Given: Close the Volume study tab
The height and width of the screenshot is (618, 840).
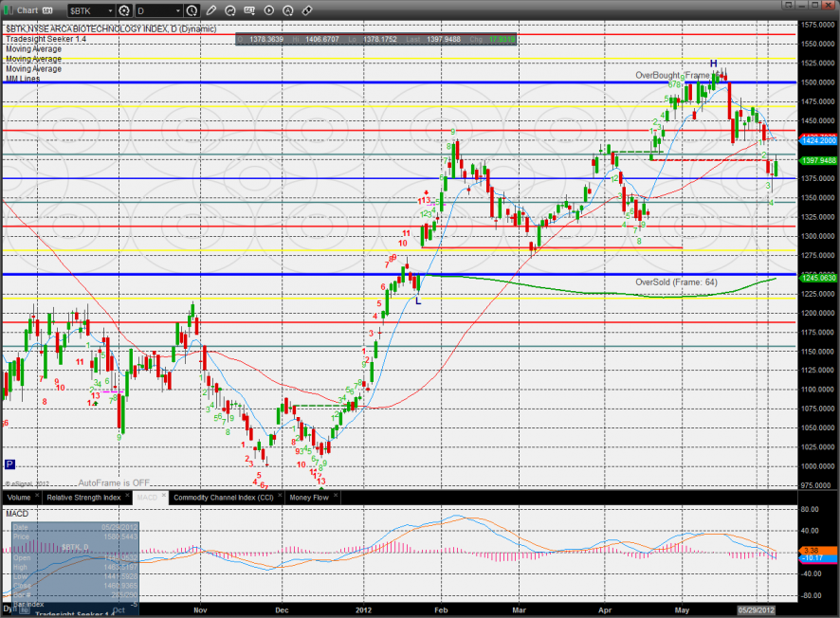Looking at the screenshot, I should point(37,496).
